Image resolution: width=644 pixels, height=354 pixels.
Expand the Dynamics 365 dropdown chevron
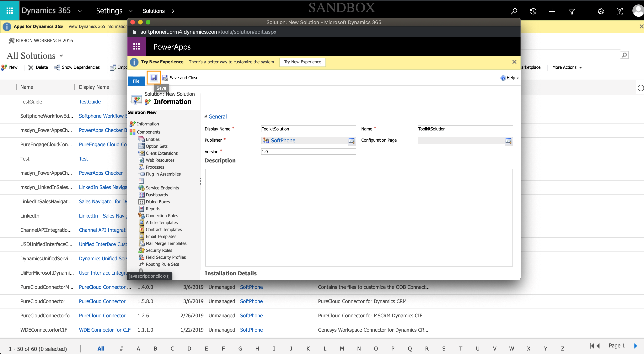(80, 11)
